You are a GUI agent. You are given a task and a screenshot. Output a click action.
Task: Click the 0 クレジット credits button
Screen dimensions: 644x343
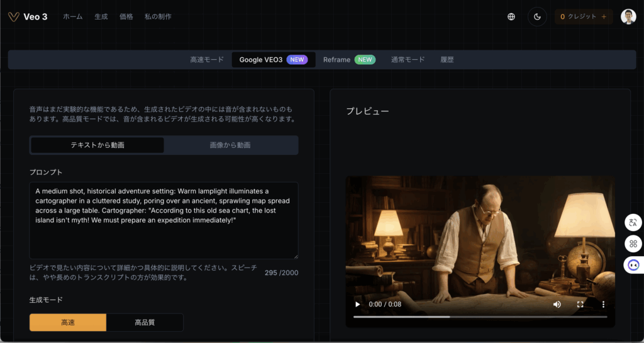(584, 17)
